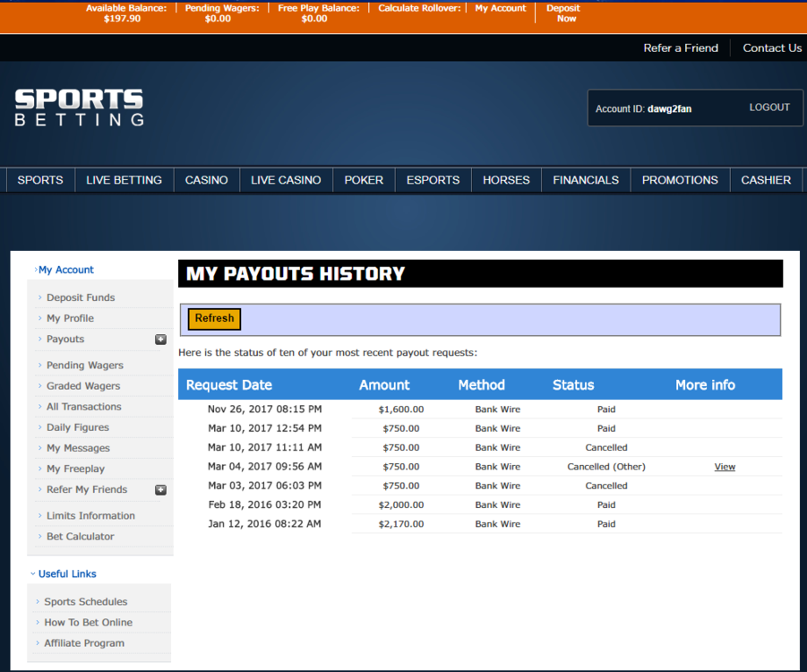The image size is (807, 672).
Task: Click the Sports Betting logo
Action: point(79,108)
